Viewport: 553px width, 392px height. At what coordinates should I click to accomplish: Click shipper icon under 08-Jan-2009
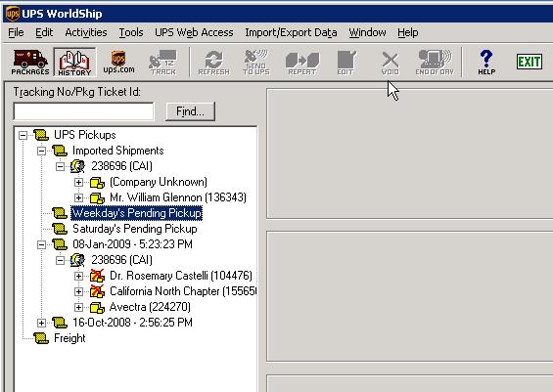pyautogui.click(x=77, y=260)
